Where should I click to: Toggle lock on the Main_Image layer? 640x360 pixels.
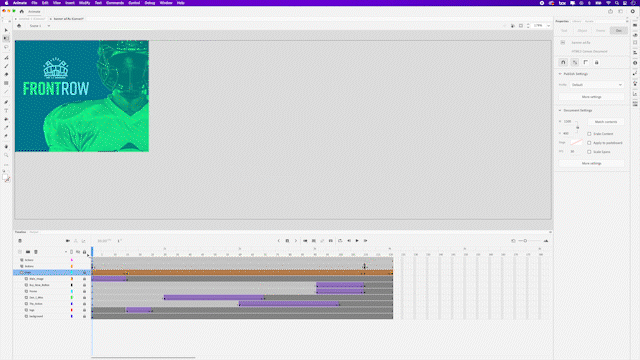84,279
